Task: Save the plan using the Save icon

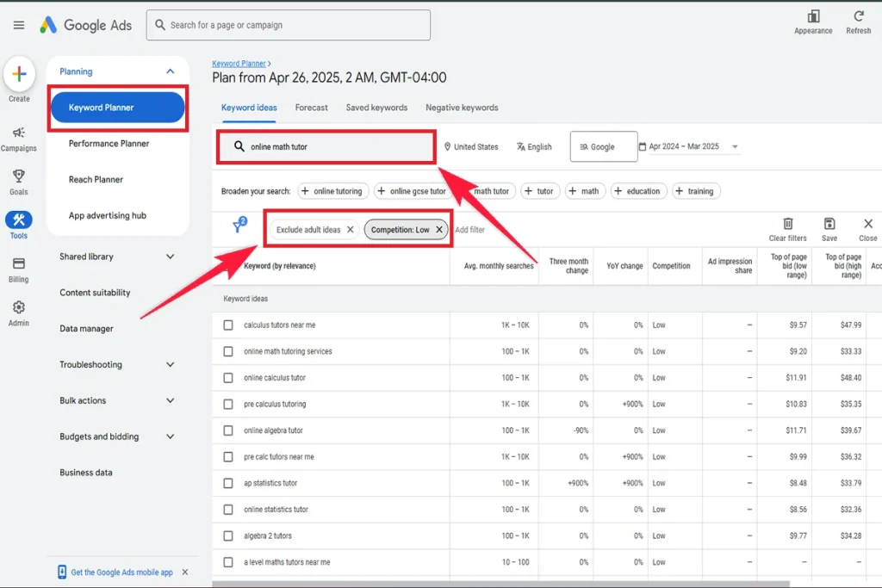Action: pyautogui.click(x=829, y=222)
